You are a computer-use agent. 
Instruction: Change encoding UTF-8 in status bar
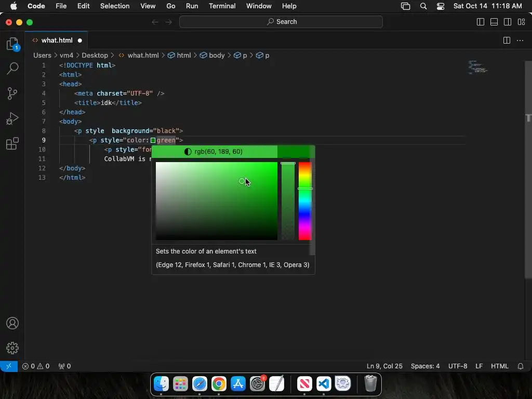pyautogui.click(x=458, y=366)
